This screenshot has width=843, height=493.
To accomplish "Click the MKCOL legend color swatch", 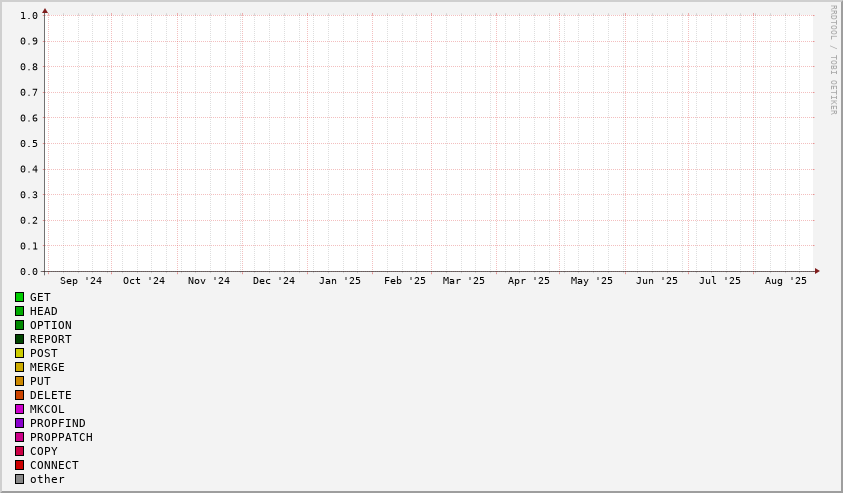I will pos(19,409).
